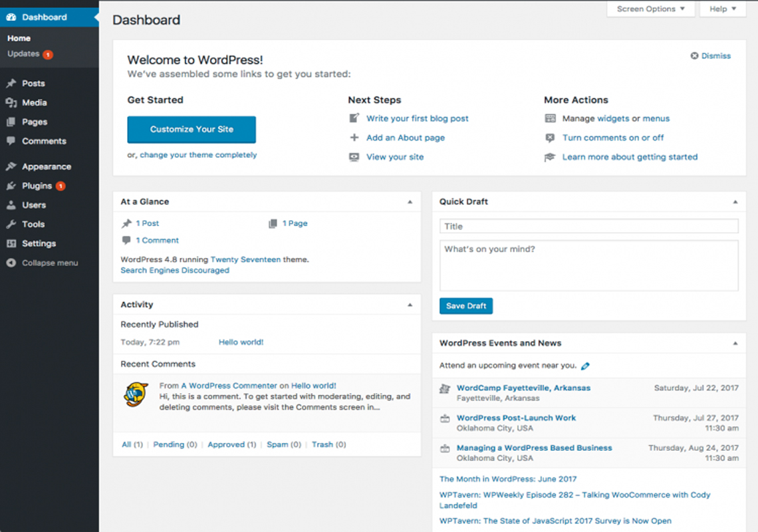Click the menus link in More Actions
The width and height of the screenshot is (758, 532).
point(656,118)
